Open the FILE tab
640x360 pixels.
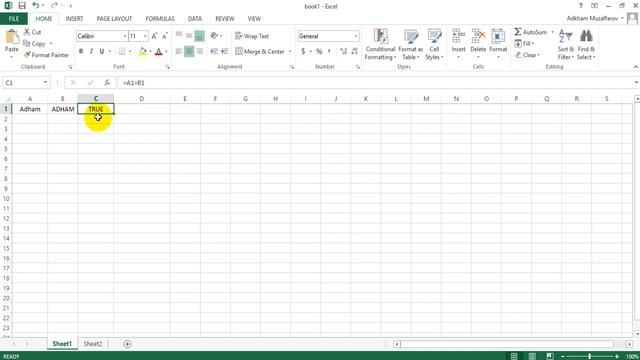coord(13,19)
